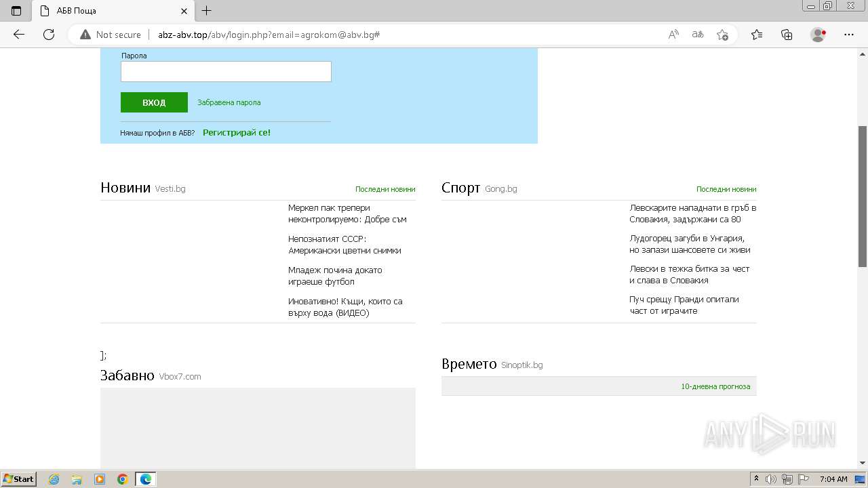
Task: Open the Collections panel
Action: (x=787, y=35)
